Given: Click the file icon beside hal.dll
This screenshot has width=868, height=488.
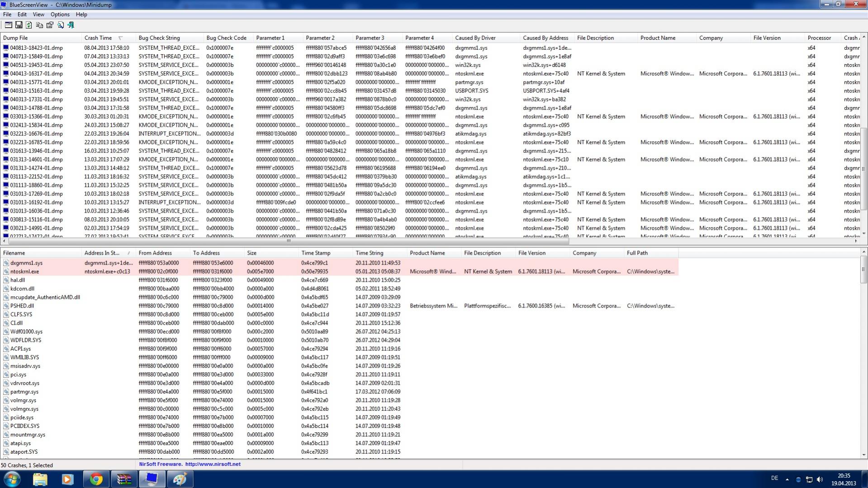Looking at the screenshot, I should click(6, 280).
